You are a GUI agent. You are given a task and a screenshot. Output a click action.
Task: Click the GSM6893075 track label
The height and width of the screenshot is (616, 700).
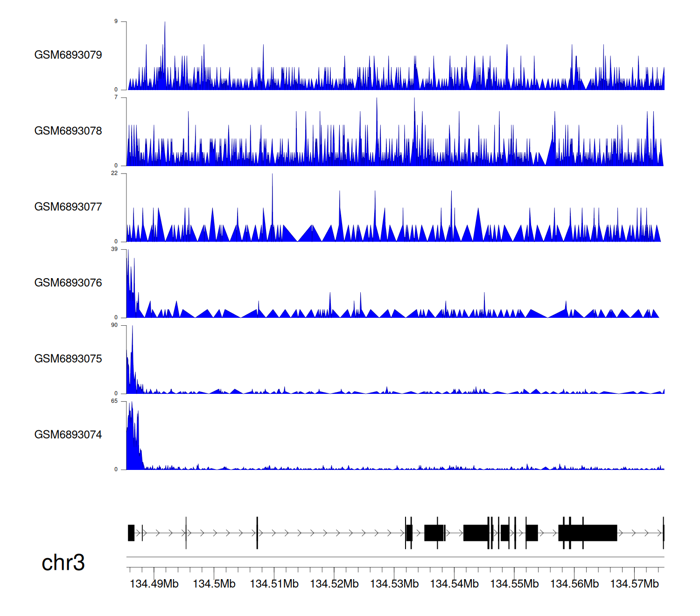click(68, 359)
